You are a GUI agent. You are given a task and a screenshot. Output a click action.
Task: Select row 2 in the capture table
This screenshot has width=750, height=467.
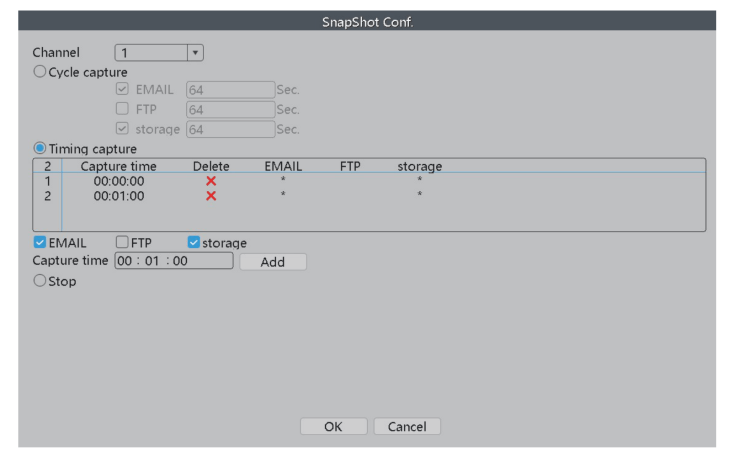point(119,196)
